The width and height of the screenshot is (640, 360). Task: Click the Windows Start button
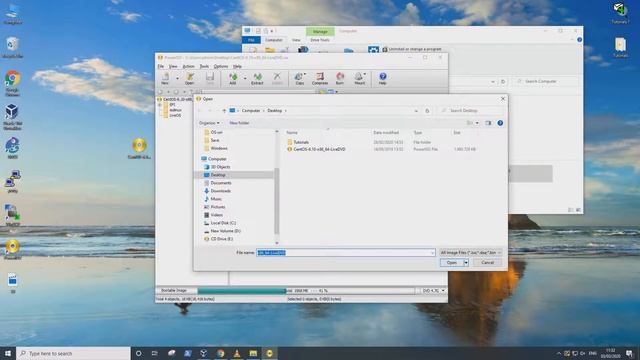(x=8, y=353)
